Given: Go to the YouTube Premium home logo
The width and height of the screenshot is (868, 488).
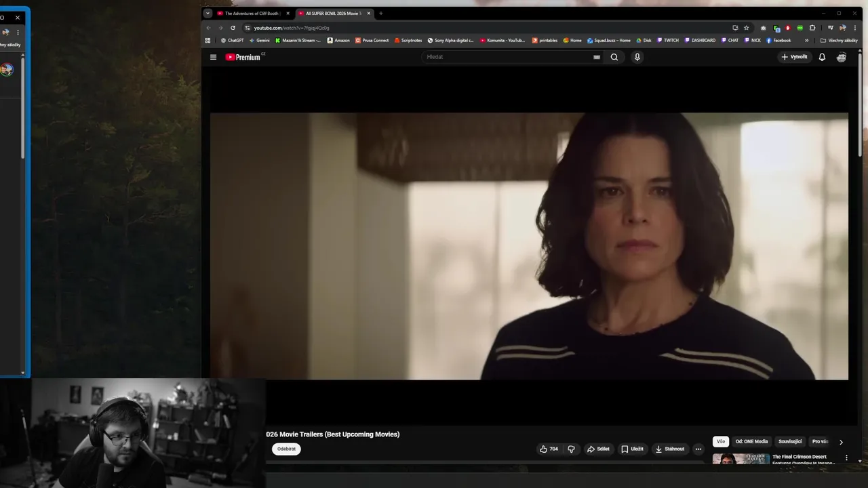Looking at the screenshot, I should 244,57.
